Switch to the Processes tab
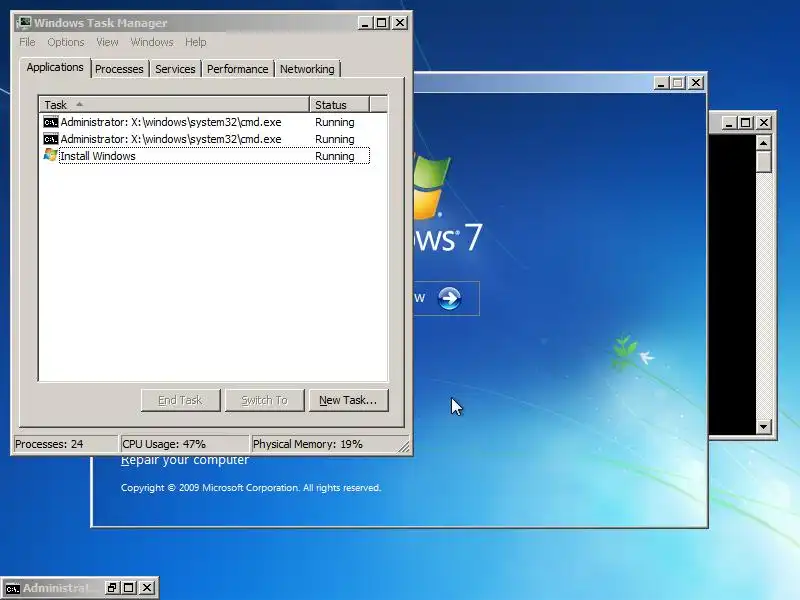Image resolution: width=800 pixels, height=600 pixels. (119, 69)
